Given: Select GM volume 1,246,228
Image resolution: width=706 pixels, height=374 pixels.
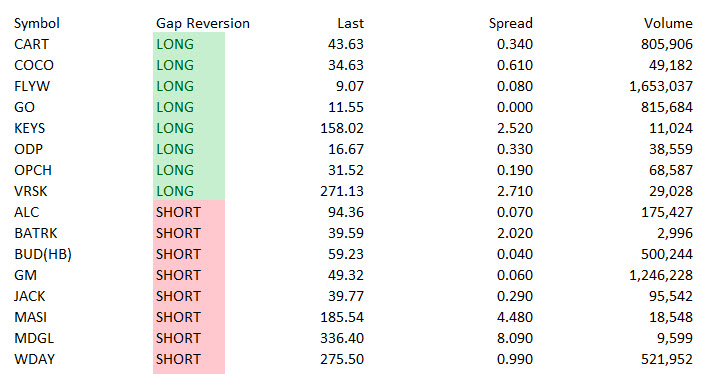Looking at the screenshot, I should click(x=661, y=275).
